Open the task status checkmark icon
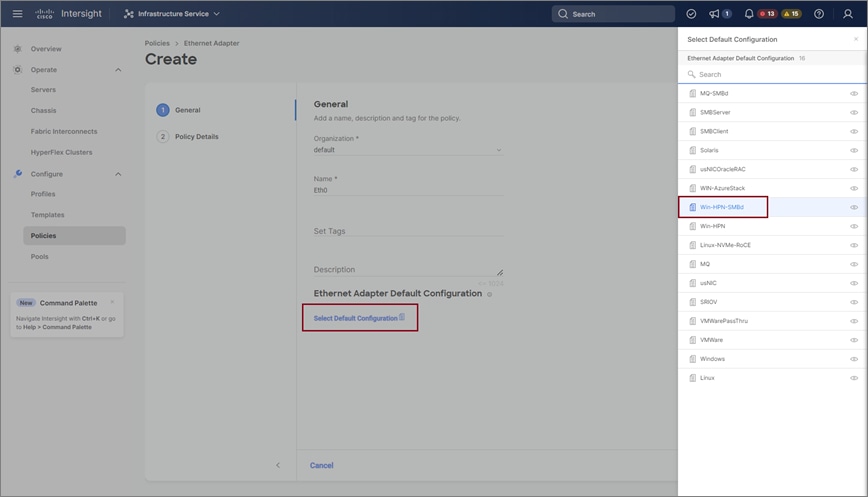Screen dimensions: 868x497 pyautogui.click(x=691, y=14)
